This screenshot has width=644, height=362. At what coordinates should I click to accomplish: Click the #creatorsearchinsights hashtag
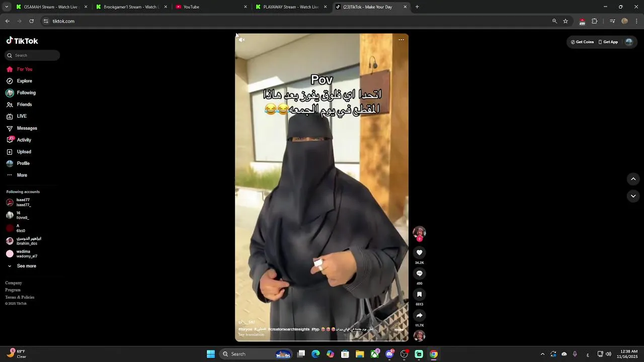coord(289,329)
